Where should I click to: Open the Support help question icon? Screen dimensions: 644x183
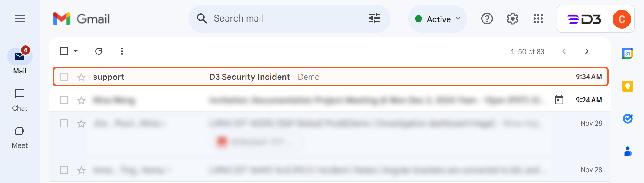point(487,19)
